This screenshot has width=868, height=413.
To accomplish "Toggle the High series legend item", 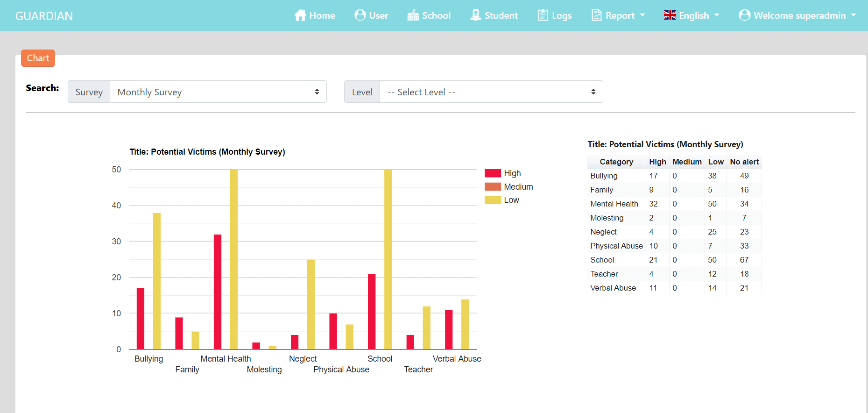I will [502, 173].
